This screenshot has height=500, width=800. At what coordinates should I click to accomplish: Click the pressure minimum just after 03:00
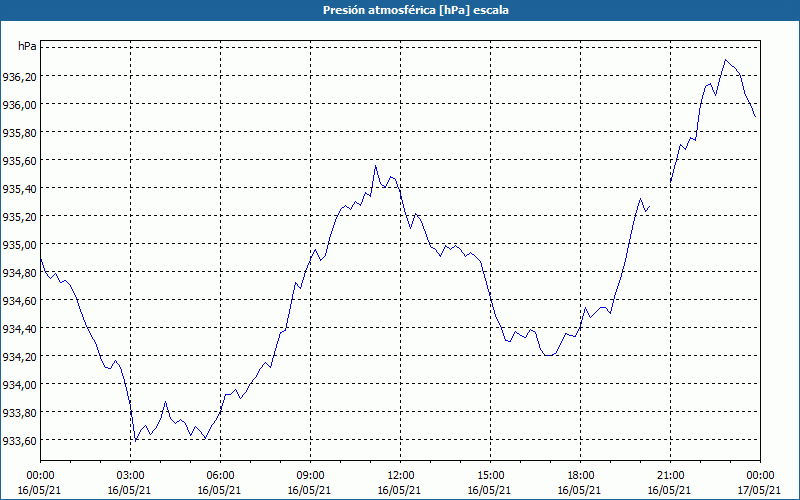(x=135, y=440)
